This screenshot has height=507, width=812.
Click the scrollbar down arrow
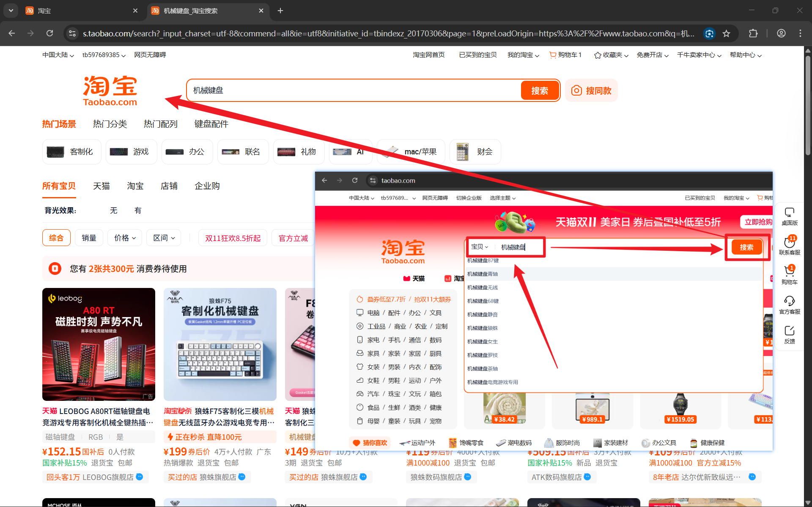808,503
